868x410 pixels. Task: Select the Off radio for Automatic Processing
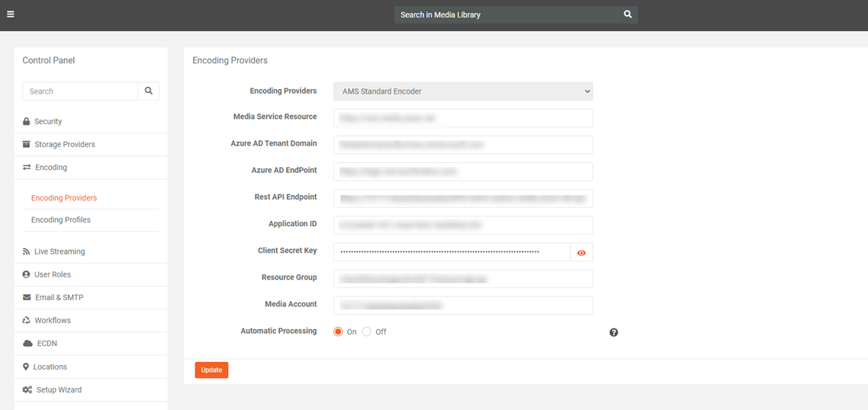tap(367, 332)
